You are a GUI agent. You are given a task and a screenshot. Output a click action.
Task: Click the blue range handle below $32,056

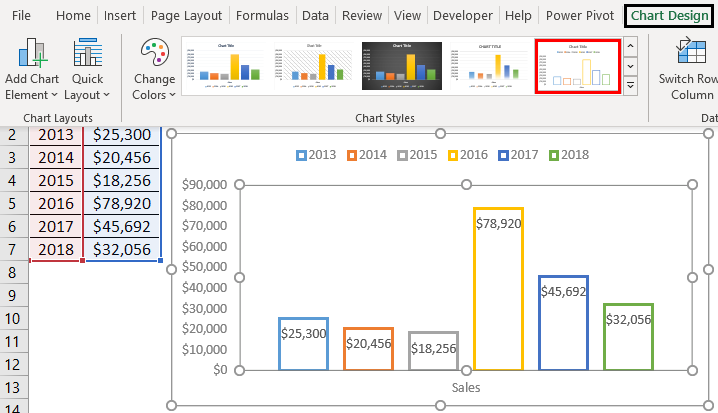tap(160, 261)
